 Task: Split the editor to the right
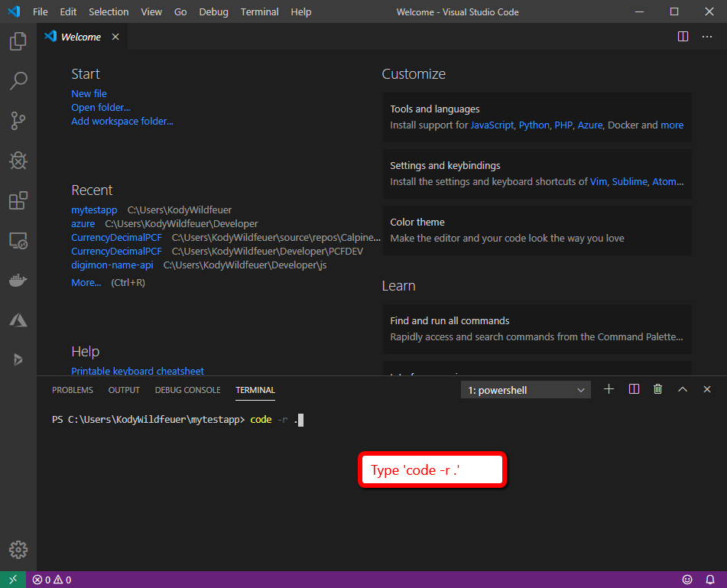click(683, 37)
